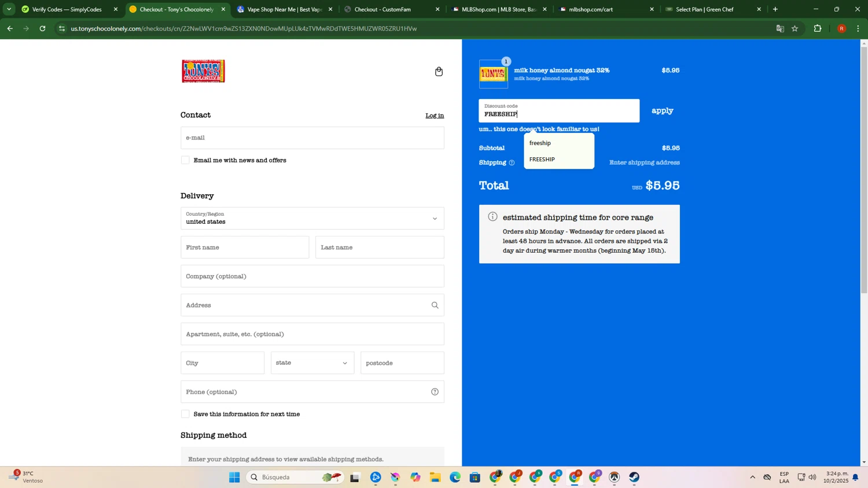Open the shopping bag cart icon
868x488 pixels.
439,72
